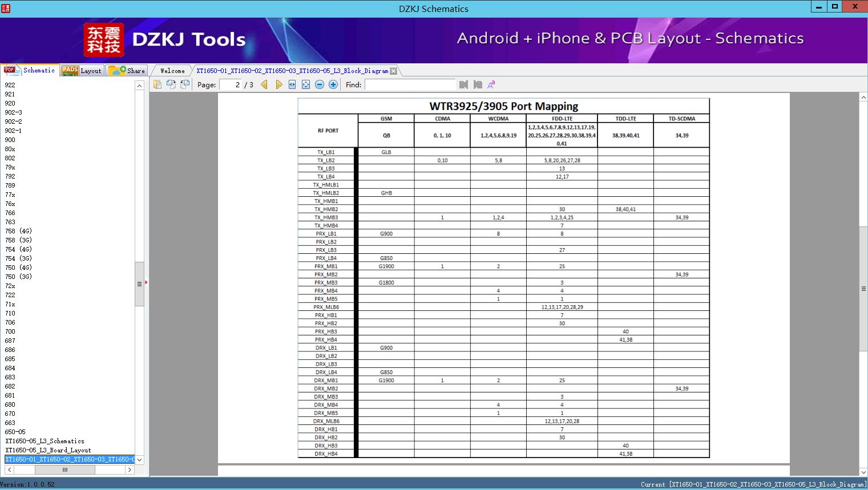The height and width of the screenshot is (490, 868).
Task: Go to the next page arrow
Action: 278,84
